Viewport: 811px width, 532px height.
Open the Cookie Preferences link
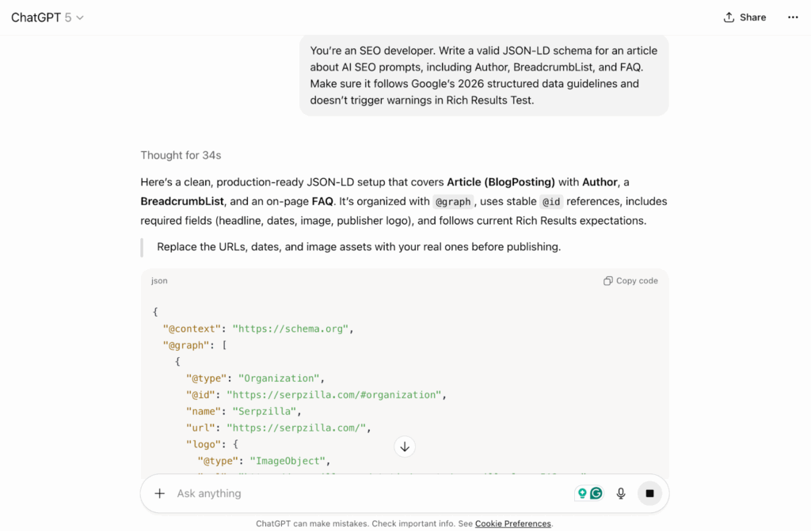pos(512,523)
